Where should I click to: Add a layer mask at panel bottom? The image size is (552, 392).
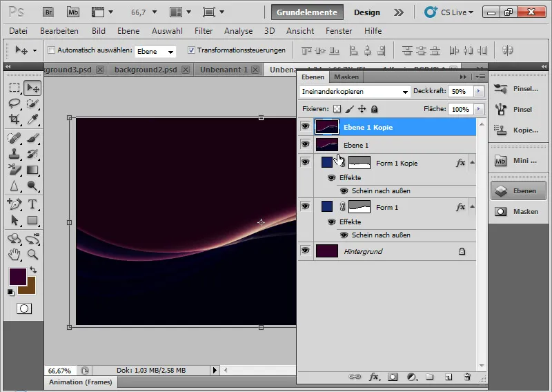click(393, 377)
